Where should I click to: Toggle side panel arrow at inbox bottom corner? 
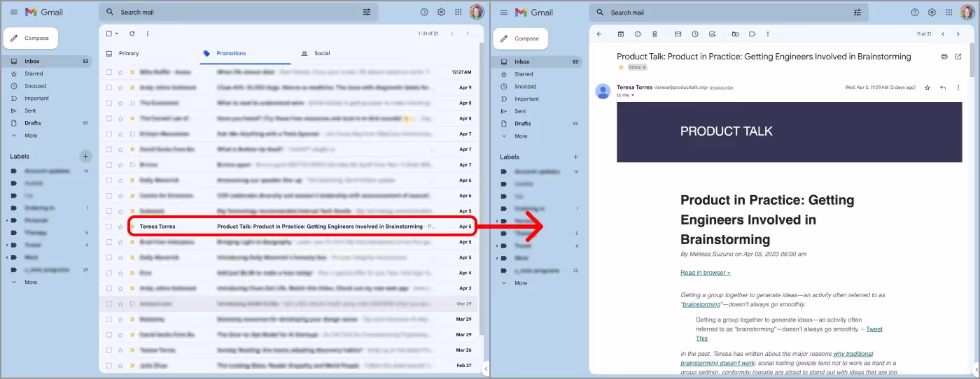click(486, 369)
